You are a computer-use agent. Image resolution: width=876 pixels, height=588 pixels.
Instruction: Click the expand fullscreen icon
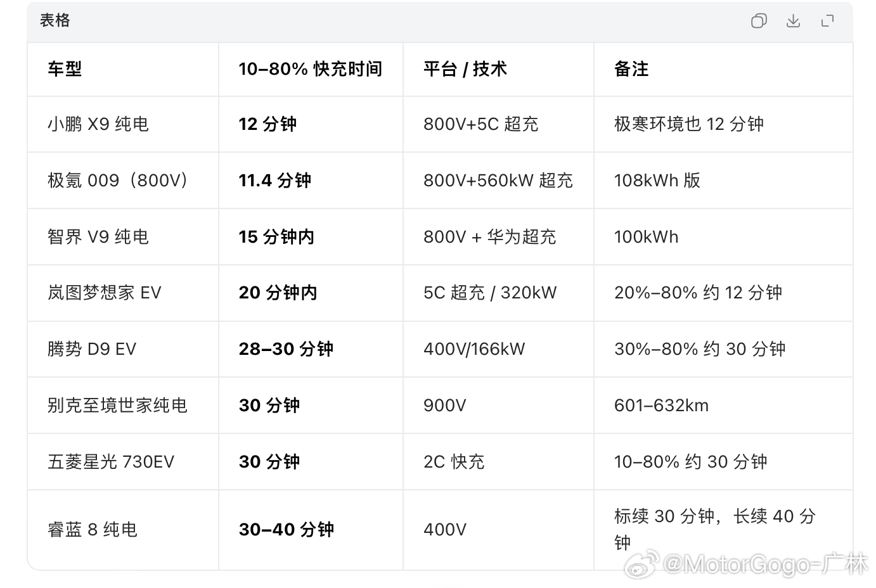(x=827, y=21)
